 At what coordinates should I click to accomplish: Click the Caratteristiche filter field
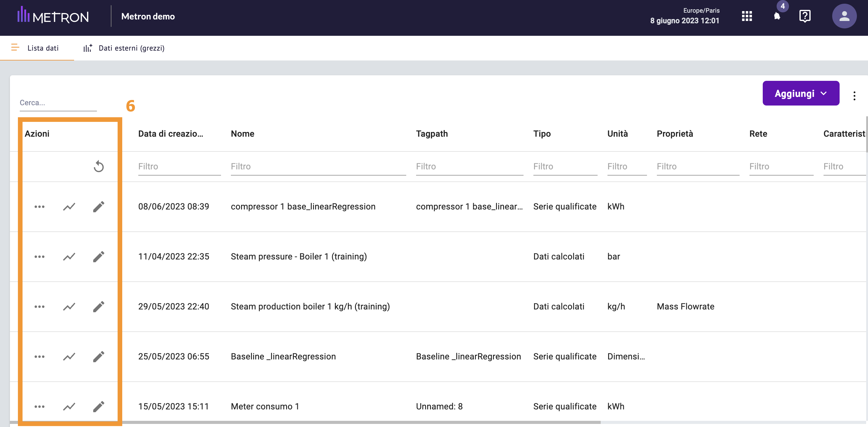pos(845,166)
